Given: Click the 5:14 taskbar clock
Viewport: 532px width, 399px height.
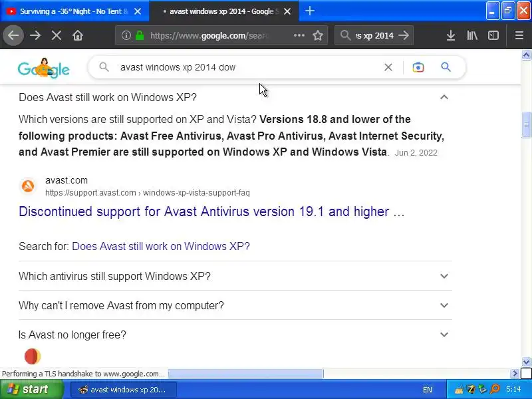Looking at the screenshot, I should point(513,389).
